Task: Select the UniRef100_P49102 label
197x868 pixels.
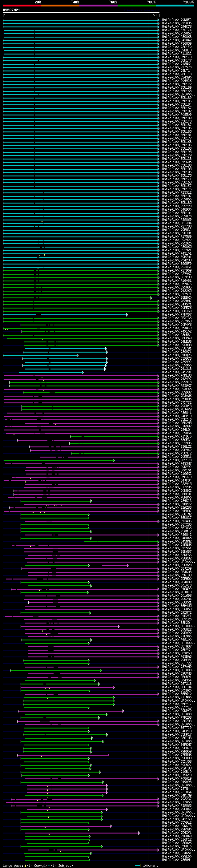Action: pos(177,331)
